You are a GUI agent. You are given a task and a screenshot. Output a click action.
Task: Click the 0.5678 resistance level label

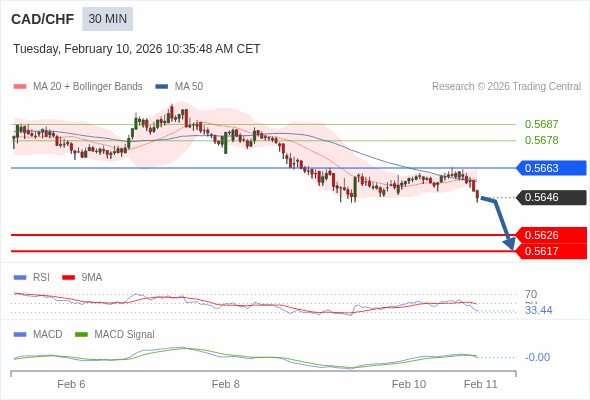pos(541,140)
